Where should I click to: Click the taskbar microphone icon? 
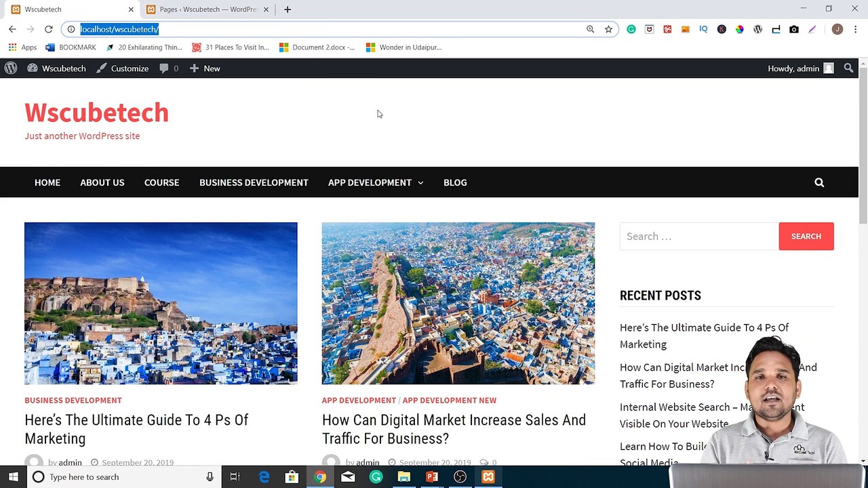click(210, 477)
